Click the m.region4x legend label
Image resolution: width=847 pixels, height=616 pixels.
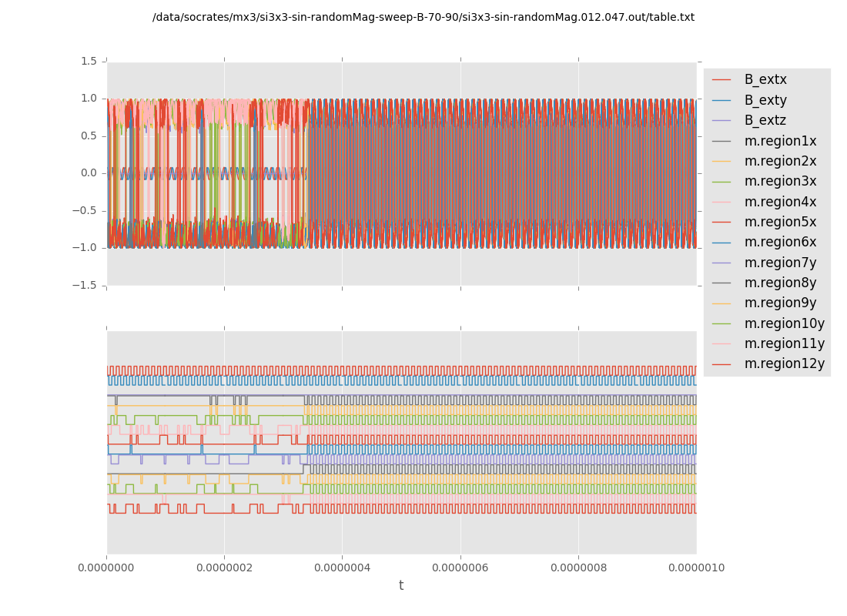point(780,202)
